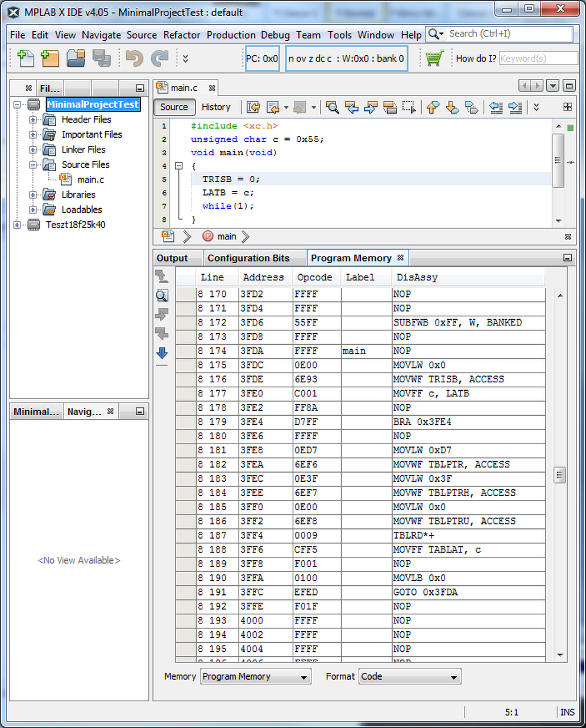The height and width of the screenshot is (728, 586).
Task: Click the Undo arrow icon
Action: coord(134,58)
